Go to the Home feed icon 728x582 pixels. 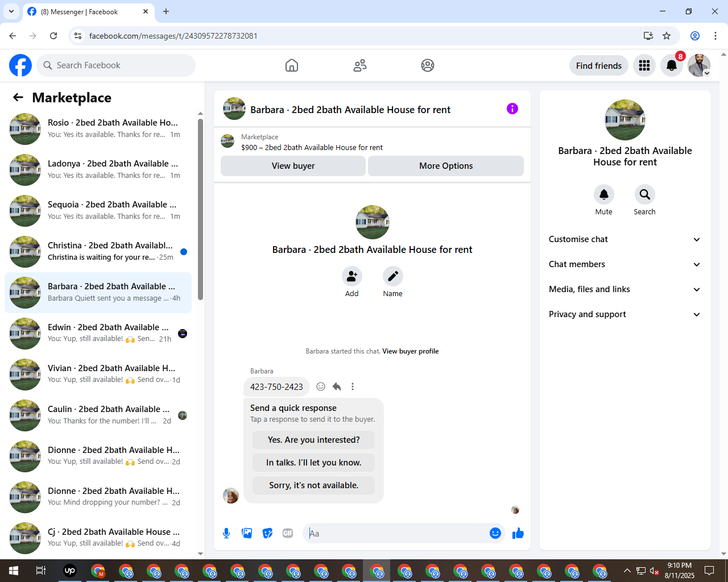point(292,65)
